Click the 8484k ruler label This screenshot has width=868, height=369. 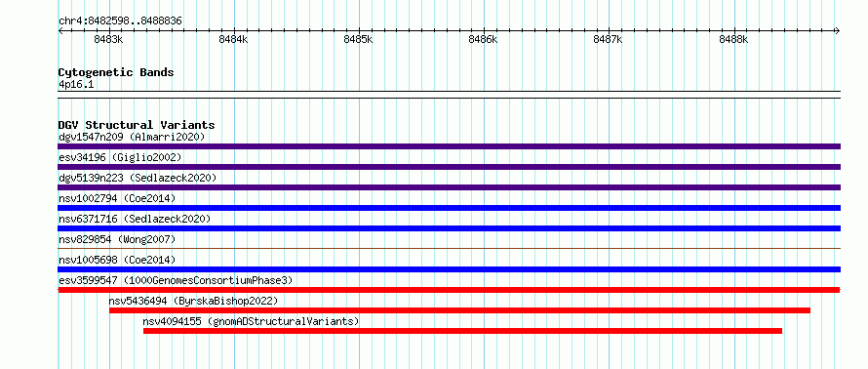234,39
